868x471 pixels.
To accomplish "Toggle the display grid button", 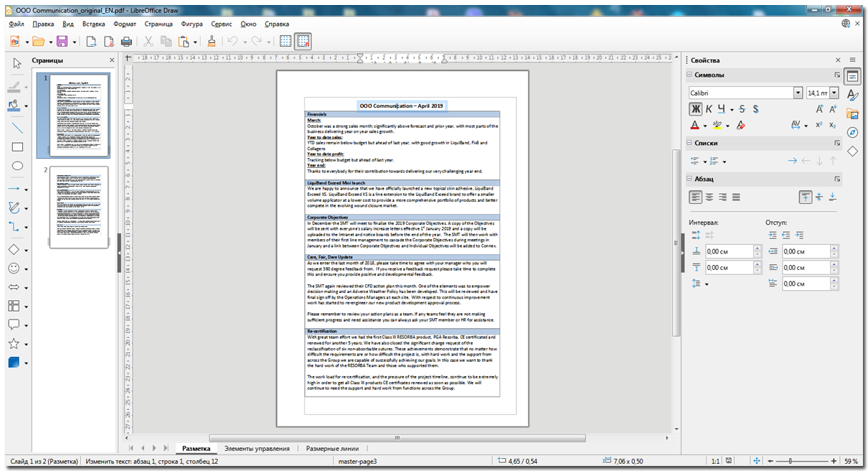I will coord(285,42).
